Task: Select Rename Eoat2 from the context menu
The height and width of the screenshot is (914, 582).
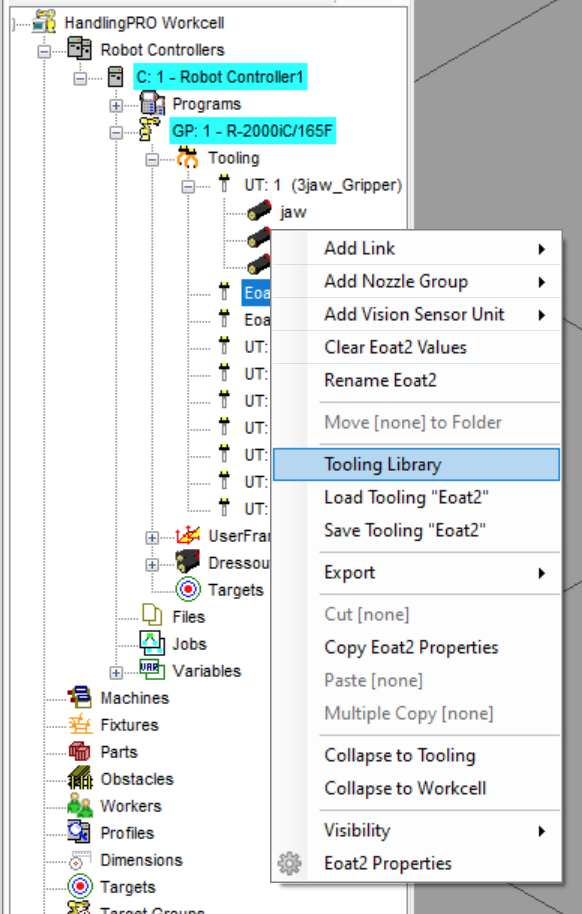Action: pyautogui.click(x=416, y=381)
